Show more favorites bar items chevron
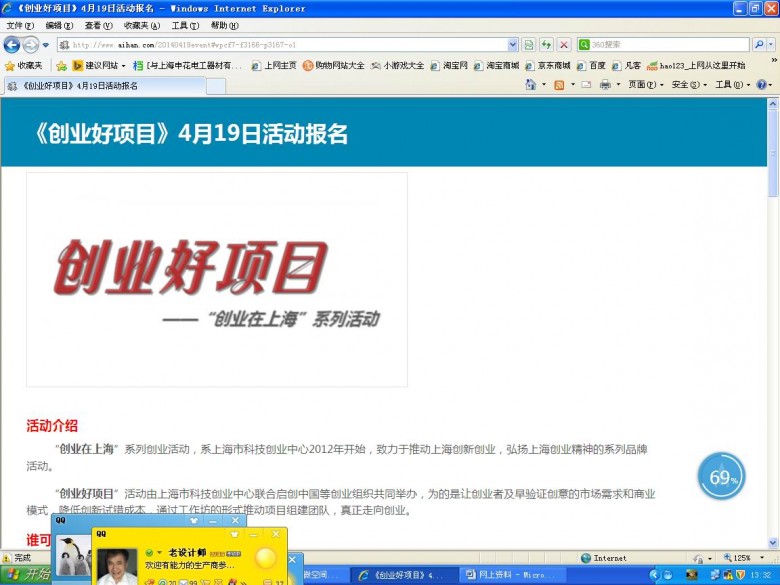Image resolution: width=780 pixels, height=585 pixels. click(774, 61)
